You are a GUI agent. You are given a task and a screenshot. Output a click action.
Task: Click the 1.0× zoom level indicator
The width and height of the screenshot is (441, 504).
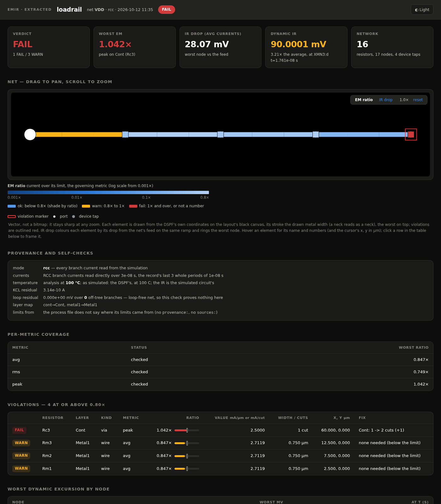click(404, 100)
